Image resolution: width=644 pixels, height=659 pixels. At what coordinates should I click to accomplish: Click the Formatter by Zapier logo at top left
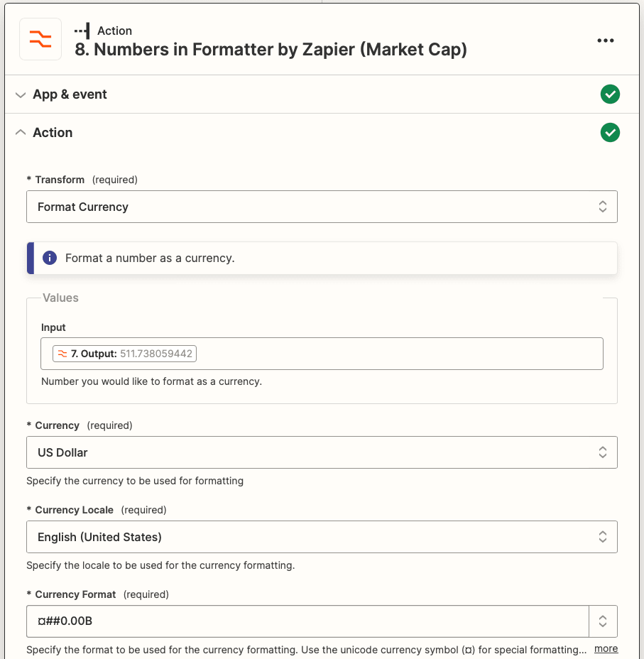pyautogui.click(x=40, y=40)
